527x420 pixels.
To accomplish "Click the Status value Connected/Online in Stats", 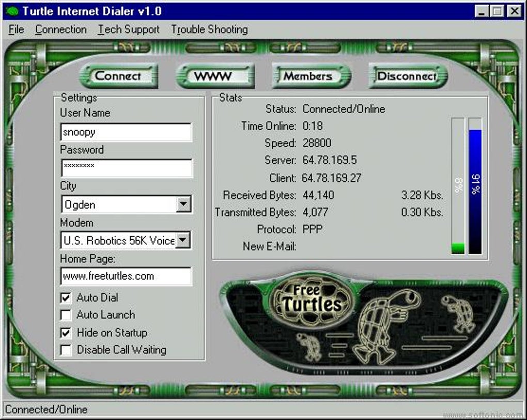I will coord(344,109).
